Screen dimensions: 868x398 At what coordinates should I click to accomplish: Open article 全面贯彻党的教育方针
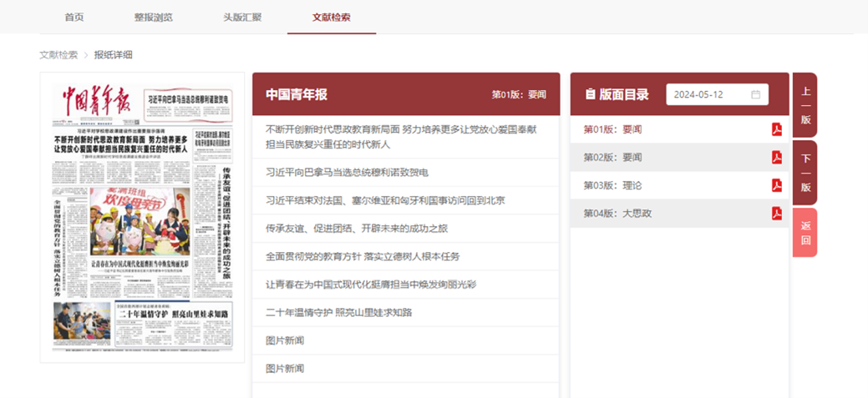pyautogui.click(x=406, y=256)
